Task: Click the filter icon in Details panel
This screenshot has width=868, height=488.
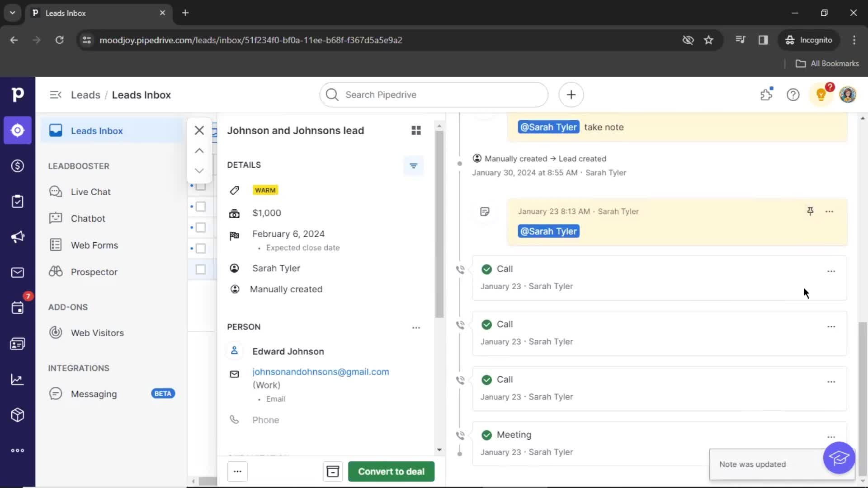Action: (414, 165)
